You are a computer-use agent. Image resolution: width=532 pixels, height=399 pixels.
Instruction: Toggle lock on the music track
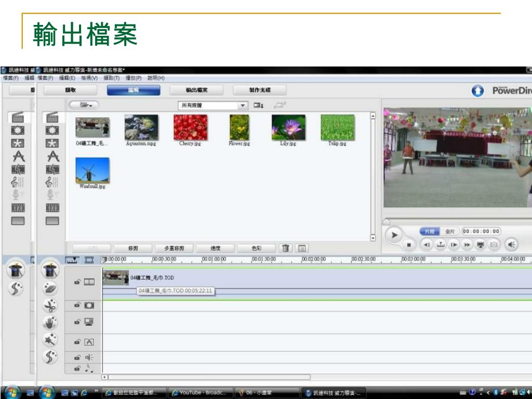point(77,368)
